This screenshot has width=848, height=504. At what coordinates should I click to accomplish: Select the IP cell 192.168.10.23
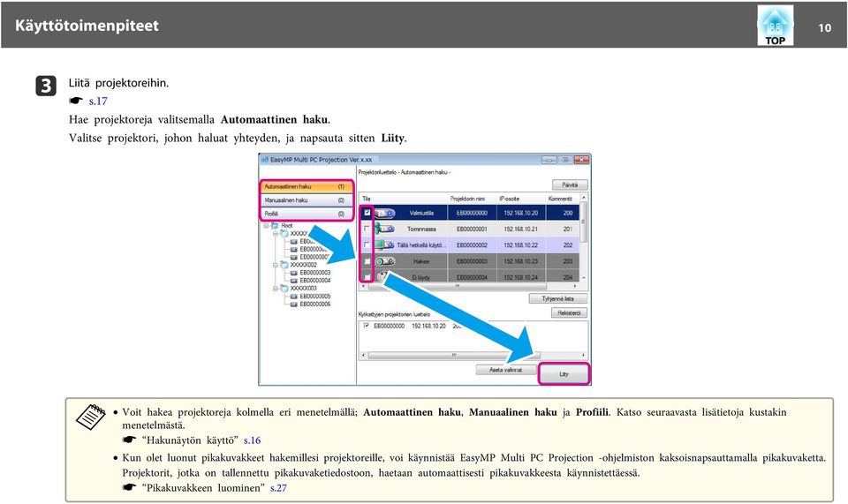coord(521,261)
